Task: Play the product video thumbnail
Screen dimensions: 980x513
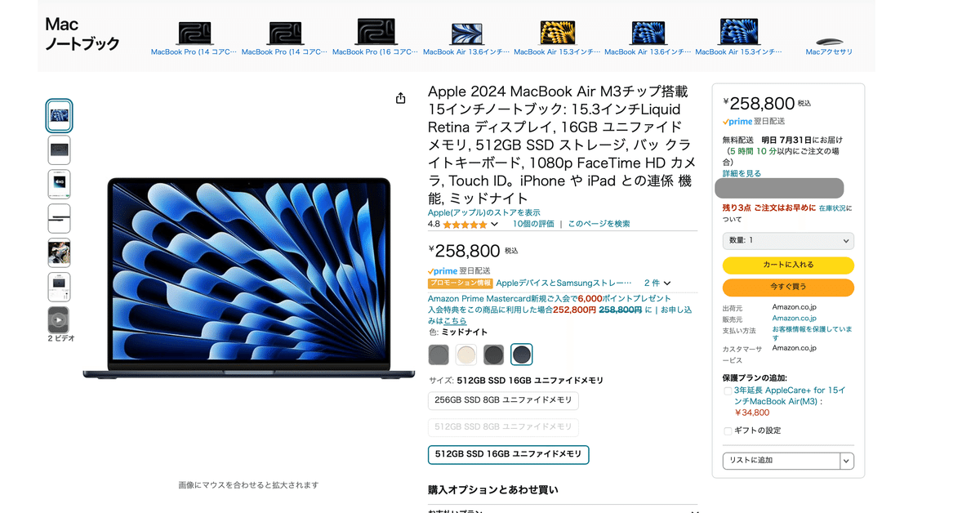Action: 59,320
